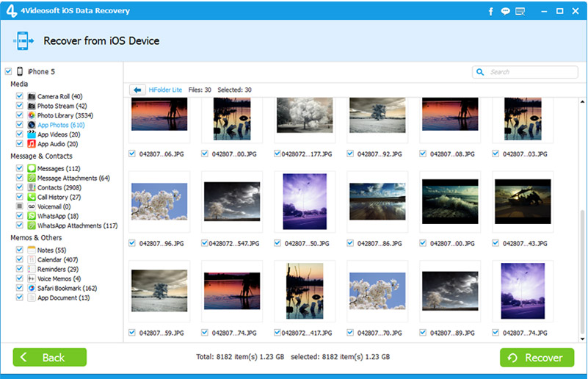Click the Safari Bookmark compass icon
Screen dimensions: 588x379
(x=32, y=288)
